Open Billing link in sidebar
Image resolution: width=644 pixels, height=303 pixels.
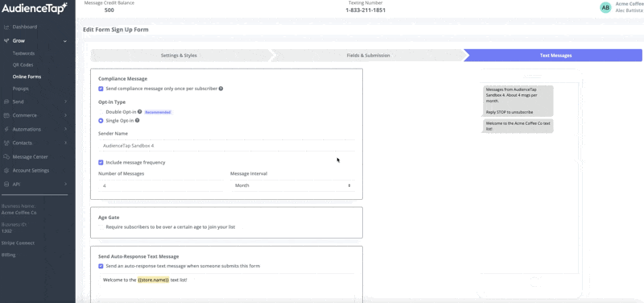[8, 255]
